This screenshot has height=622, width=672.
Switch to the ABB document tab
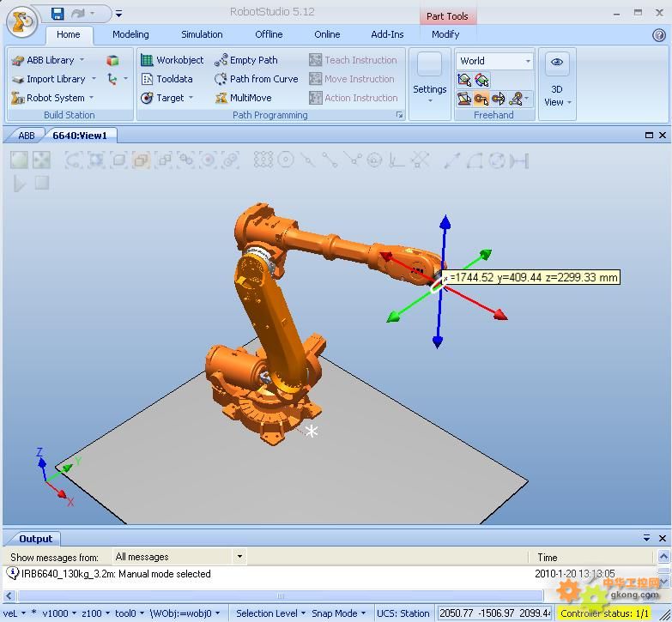(x=26, y=136)
